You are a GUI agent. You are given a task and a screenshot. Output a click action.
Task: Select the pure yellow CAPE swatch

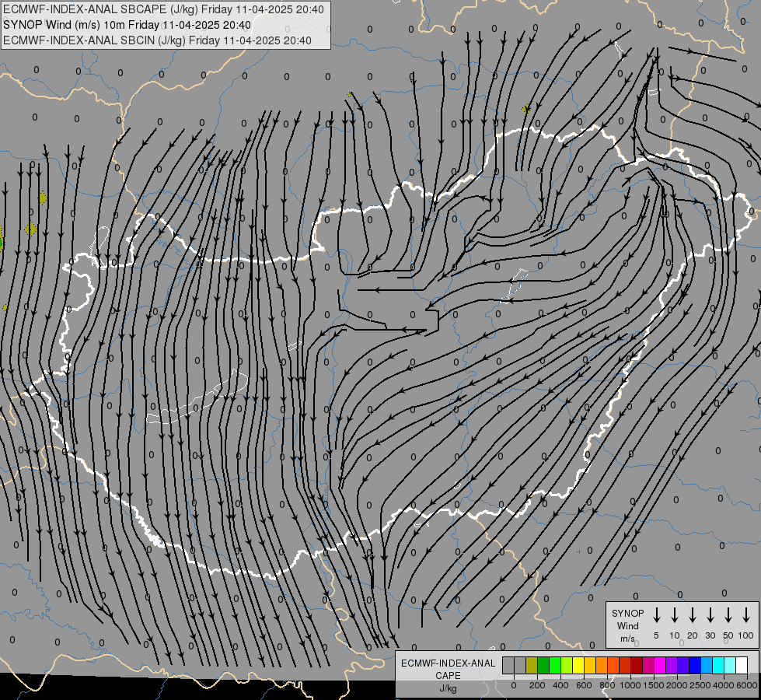tap(578, 665)
